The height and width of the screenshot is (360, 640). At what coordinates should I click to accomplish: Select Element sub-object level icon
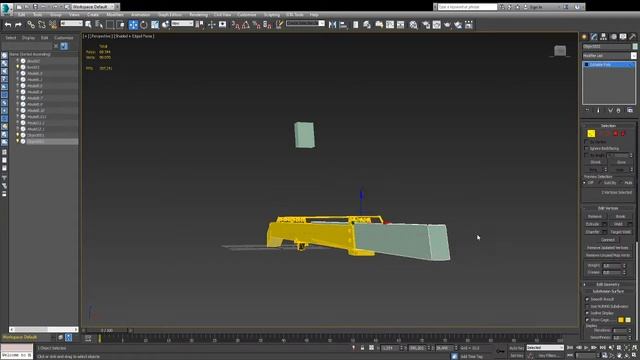point(623,134)
